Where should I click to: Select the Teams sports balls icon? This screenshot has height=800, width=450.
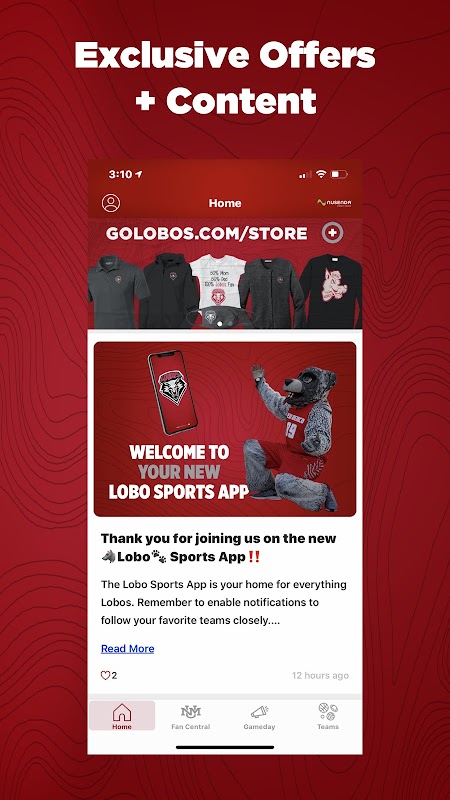click(x=328, y=711)
